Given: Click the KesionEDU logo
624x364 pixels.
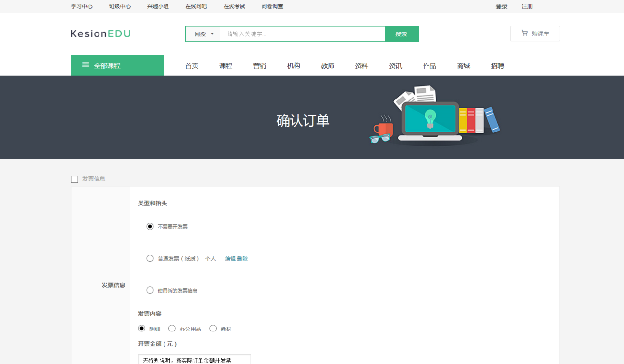Looking at the screenshot, I should coord(100,33).
